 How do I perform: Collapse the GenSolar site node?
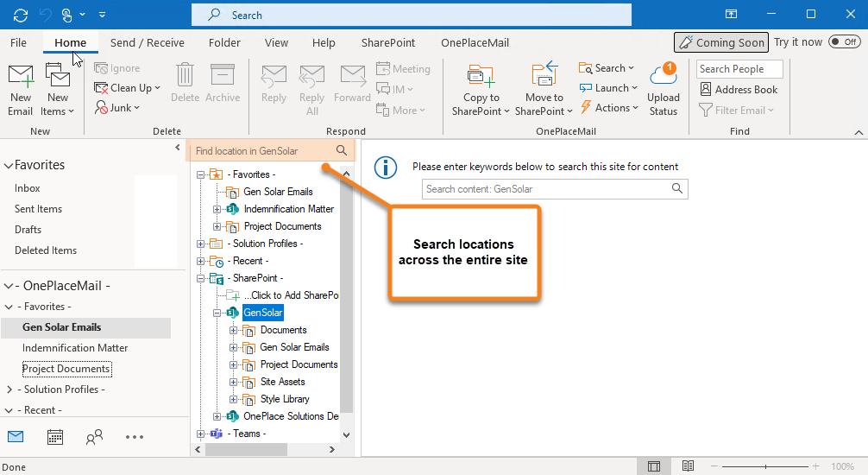[217, 313]
